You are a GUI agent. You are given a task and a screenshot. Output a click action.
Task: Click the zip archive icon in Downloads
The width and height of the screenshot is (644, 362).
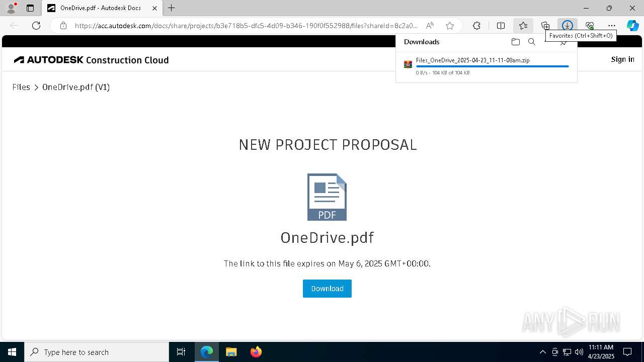point(408,64)
